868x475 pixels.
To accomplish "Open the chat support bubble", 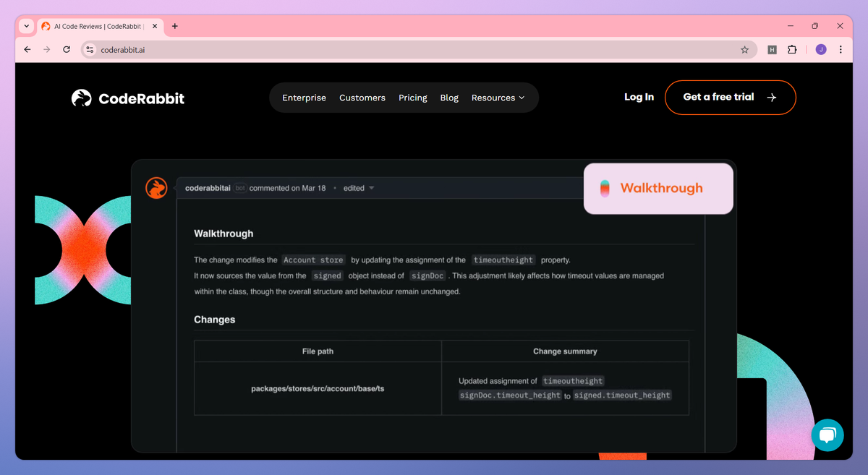I will tap(827, 435).
